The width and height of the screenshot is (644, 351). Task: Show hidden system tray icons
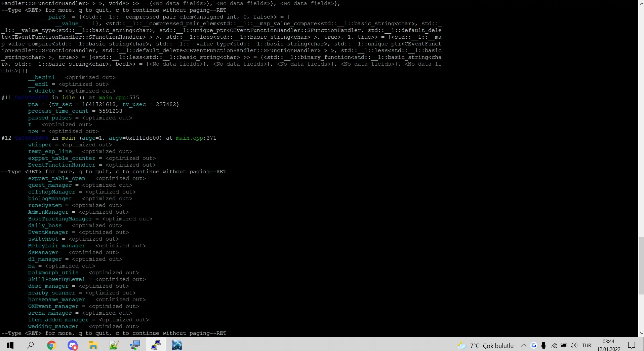[x=524, y=345]
